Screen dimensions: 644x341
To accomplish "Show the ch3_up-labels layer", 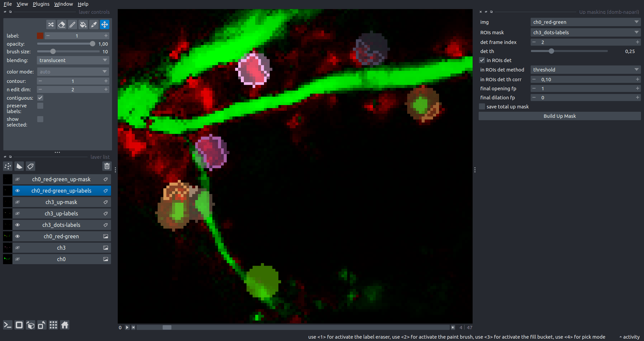I will [17, 213].
